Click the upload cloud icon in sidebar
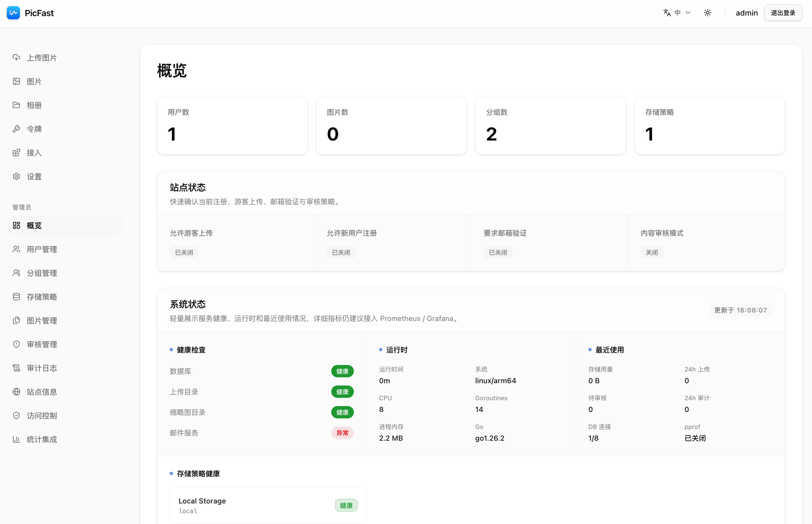This screenshot has height=524, width=812. click(16, 58)
